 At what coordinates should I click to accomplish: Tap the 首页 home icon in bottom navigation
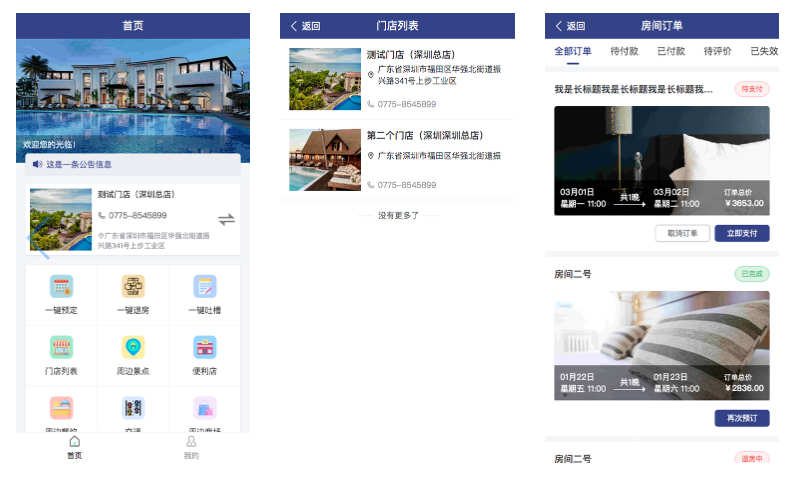coord(75,441)
